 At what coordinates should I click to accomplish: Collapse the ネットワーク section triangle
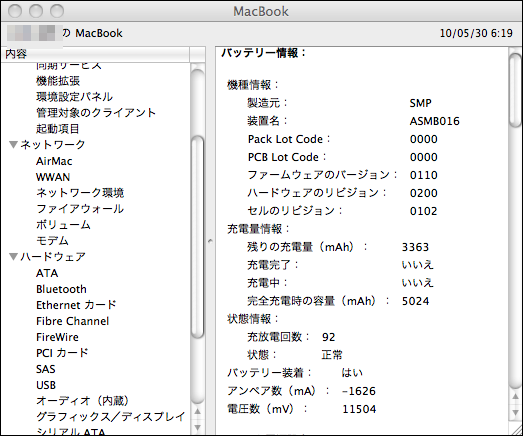point(13,144)
